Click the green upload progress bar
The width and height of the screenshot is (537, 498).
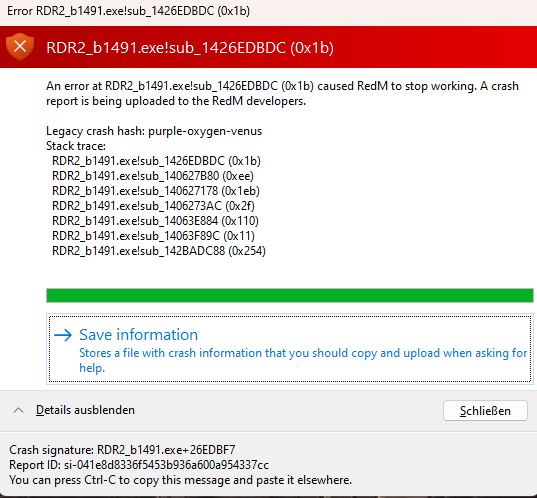click(x=290, y=296)
